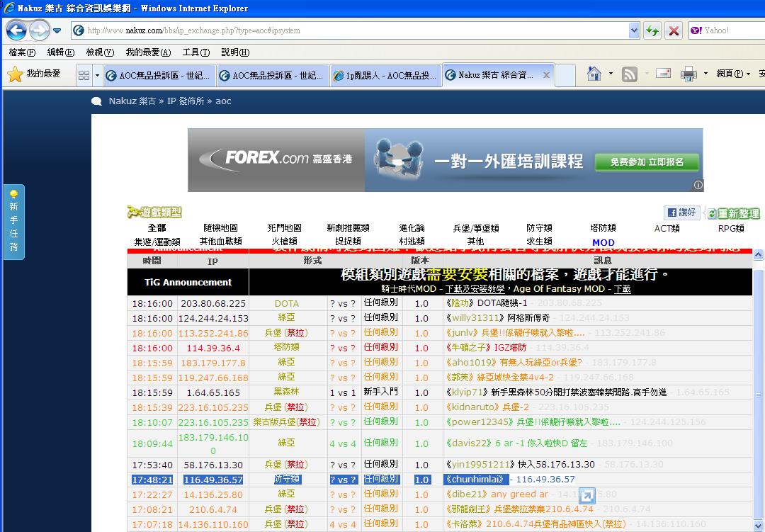Click the red Stop loading icon
The image size is (765, 532).
674,30
